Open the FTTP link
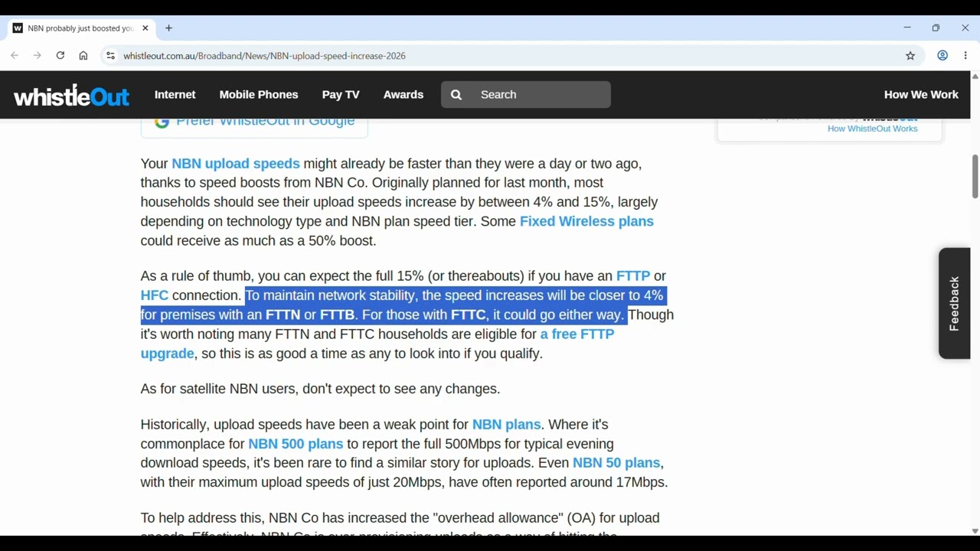 point(633,276)
